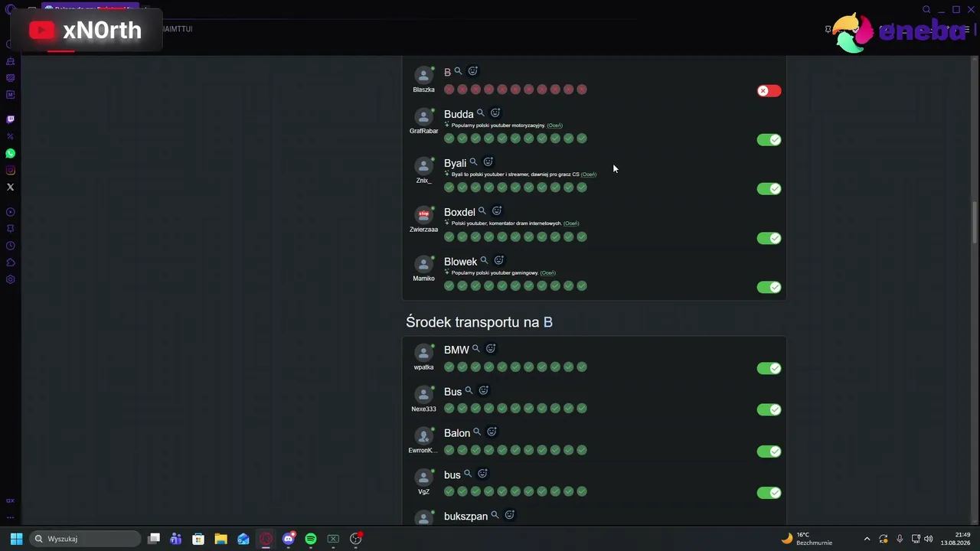Open pinboards pin icon in sidebar
Screen dimensions: 980x551
click(10, 229)
